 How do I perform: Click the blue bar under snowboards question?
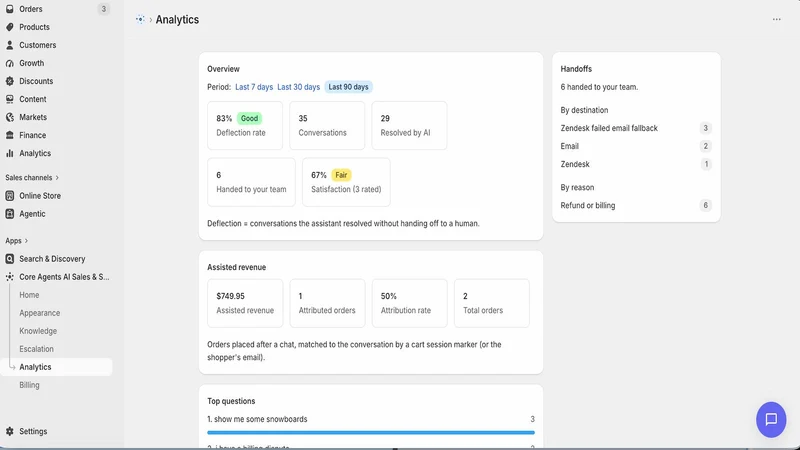[371, 433]
